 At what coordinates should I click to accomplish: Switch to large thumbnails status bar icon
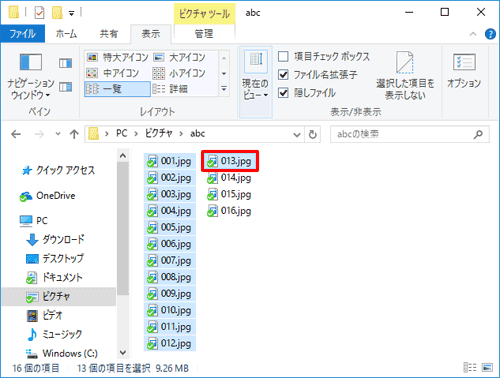point(487,367)
